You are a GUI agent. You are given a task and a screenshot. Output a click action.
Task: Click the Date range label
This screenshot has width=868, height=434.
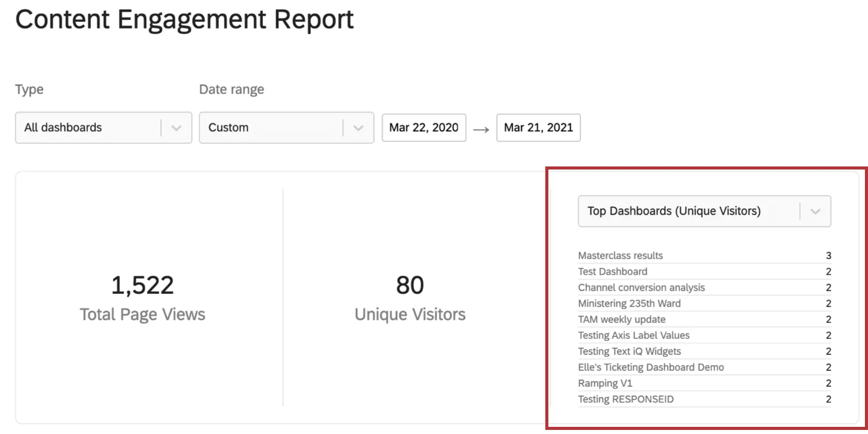231,89
